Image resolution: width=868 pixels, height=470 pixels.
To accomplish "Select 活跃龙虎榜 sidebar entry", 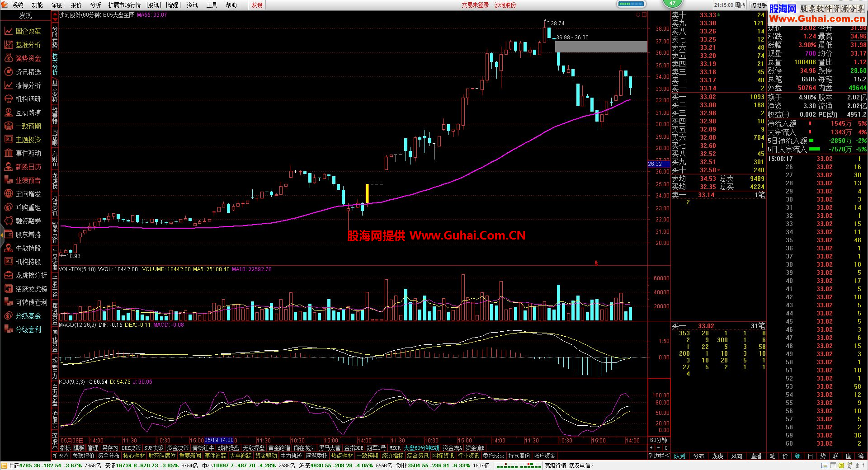I will tap(25, 289).
